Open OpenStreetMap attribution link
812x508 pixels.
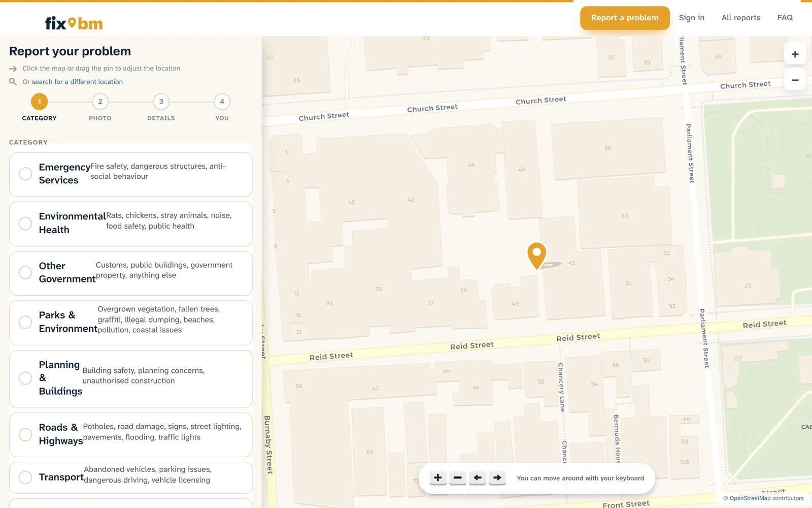click(x=750, y=498)
